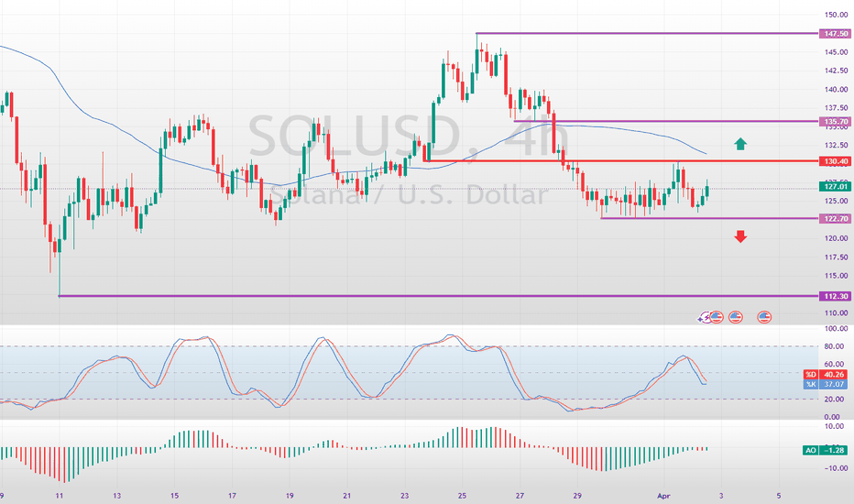Click the 100.00 stochastic scale value
Image resolution: width=854 pixels, height=504 pixels.
click(836, 329)
